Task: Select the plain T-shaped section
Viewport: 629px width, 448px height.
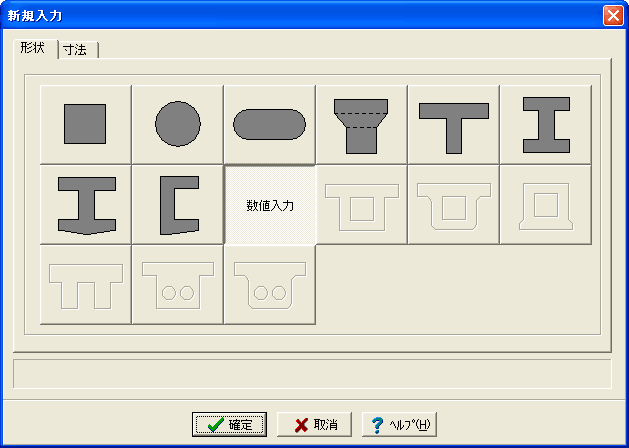Action: click(x=454, y=124)
